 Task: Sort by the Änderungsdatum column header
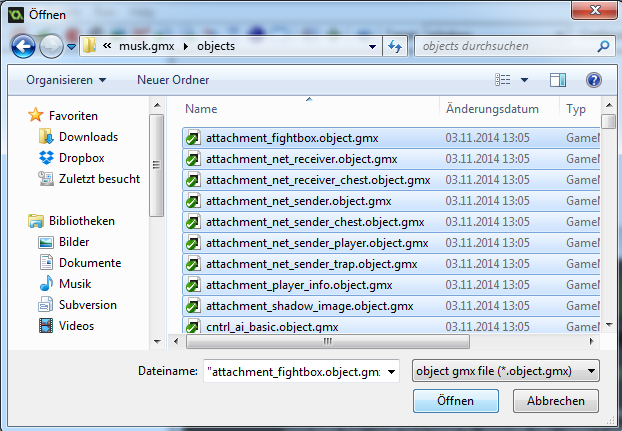click(x=492, y=109)
